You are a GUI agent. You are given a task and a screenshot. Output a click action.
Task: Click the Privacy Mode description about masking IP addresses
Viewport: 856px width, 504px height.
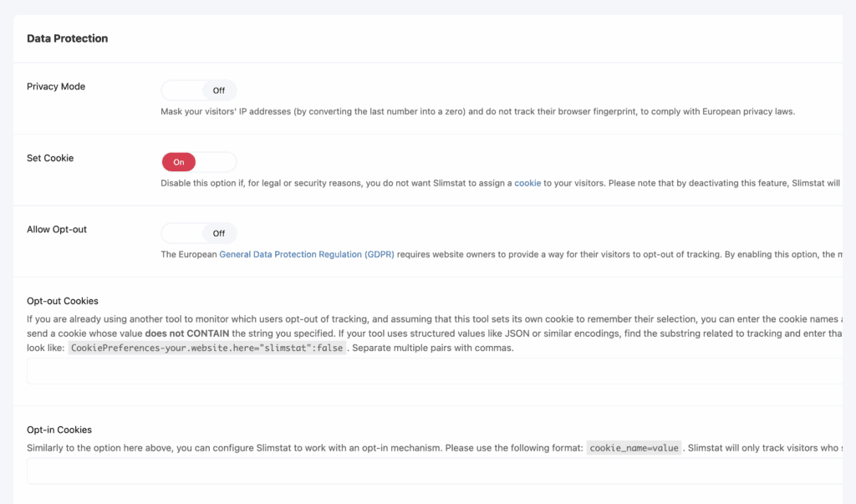click(x=477, y=111)
